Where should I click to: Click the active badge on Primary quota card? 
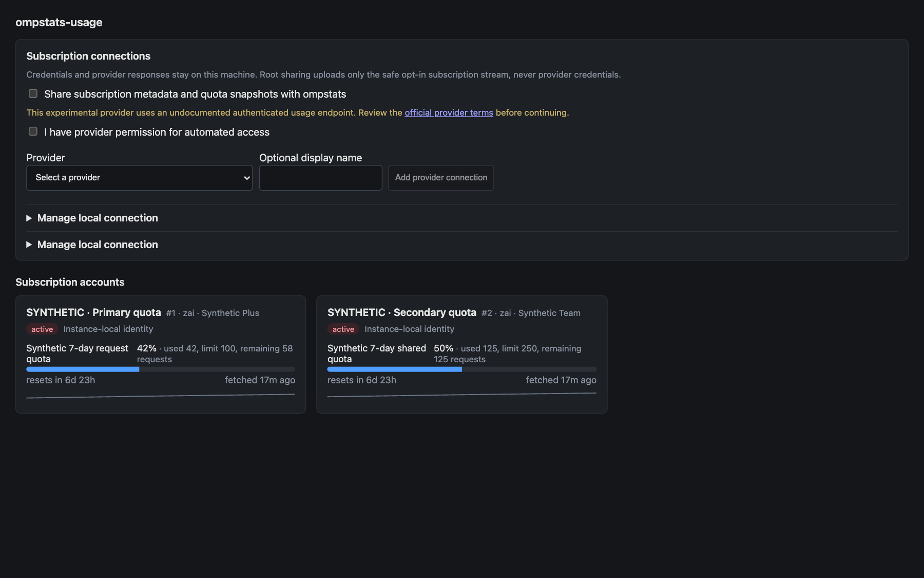pos(42,329)
